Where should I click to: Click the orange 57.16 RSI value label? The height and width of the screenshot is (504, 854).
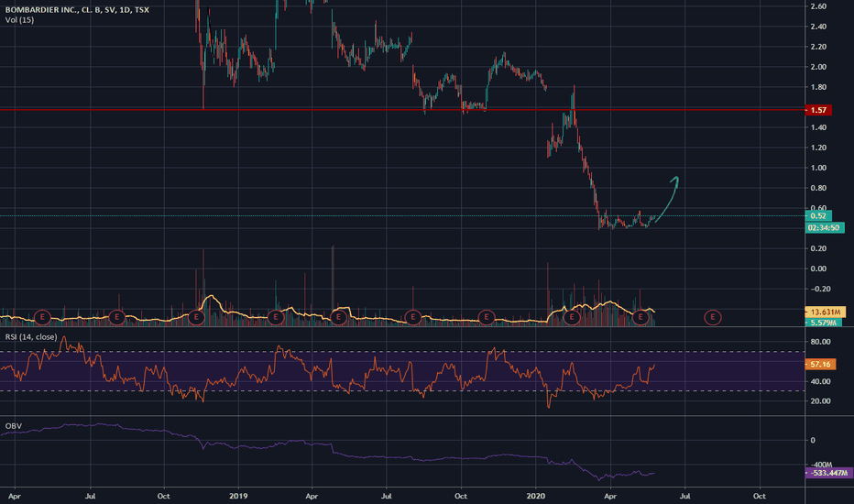[820, 364]
